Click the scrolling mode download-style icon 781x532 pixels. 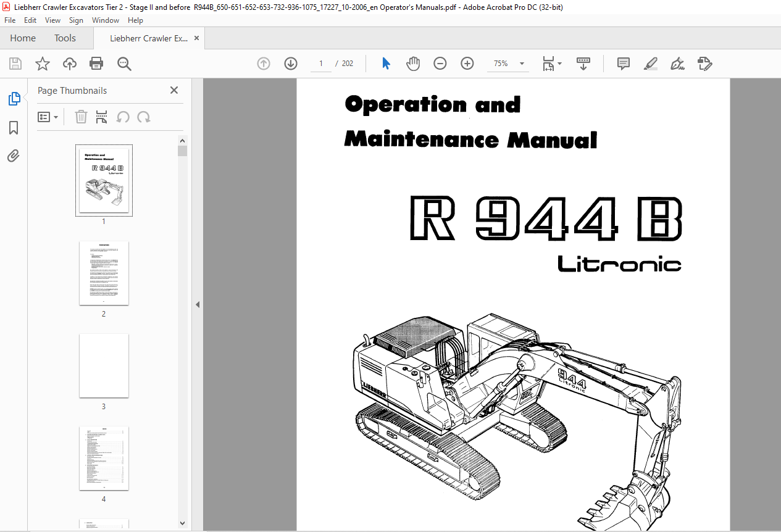pos(583,64)
